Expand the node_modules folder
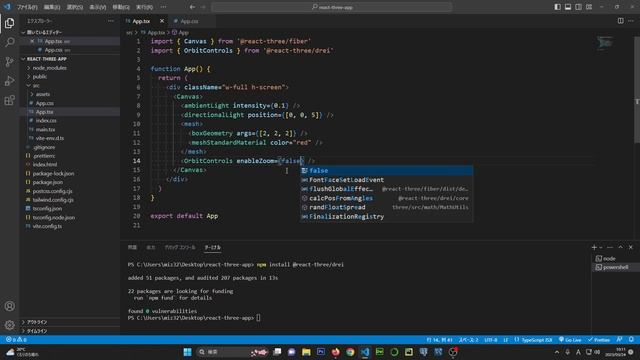The height and width of the screenshot is (360, 640). [49, 68]
